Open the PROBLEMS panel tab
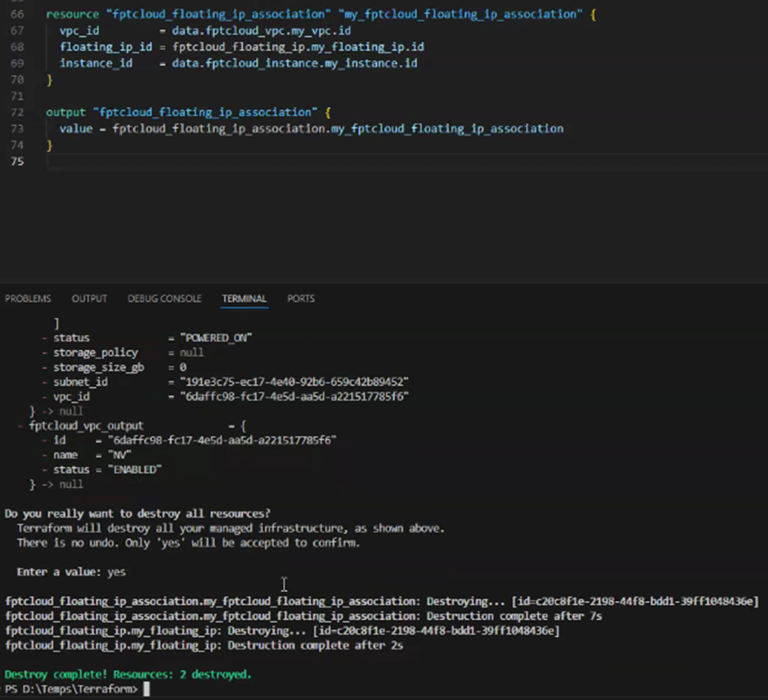This screenshot has width=768, height=700. 28,298
